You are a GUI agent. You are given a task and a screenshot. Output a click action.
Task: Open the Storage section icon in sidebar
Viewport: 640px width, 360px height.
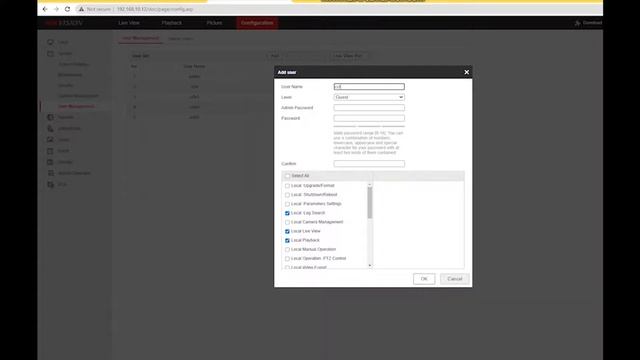coord(50,162)
